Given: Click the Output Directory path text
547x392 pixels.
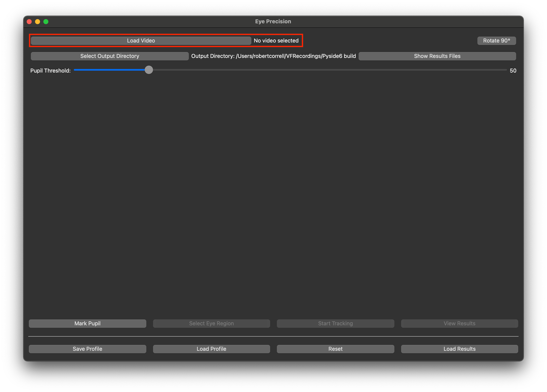Looking at the screenshot, I should 273,56.
